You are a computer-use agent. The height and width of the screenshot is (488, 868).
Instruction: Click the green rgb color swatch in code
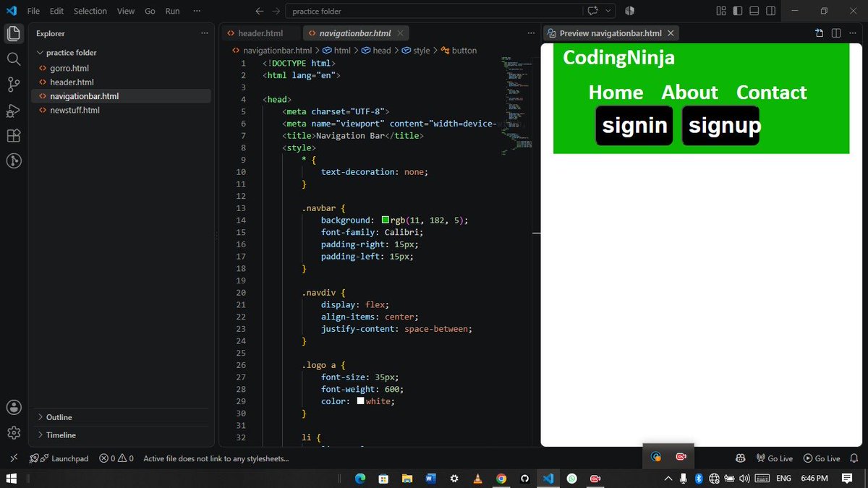point(386,220)
